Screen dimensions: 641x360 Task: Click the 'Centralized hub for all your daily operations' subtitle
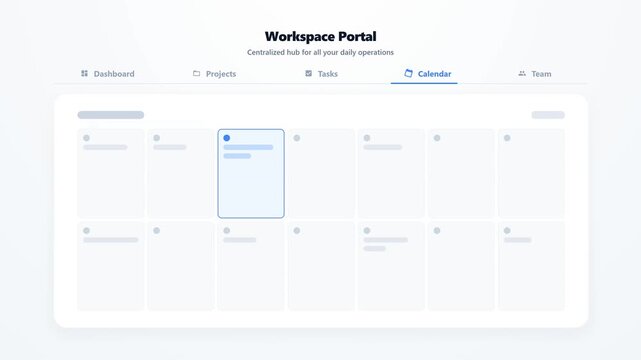coord(320,52)
